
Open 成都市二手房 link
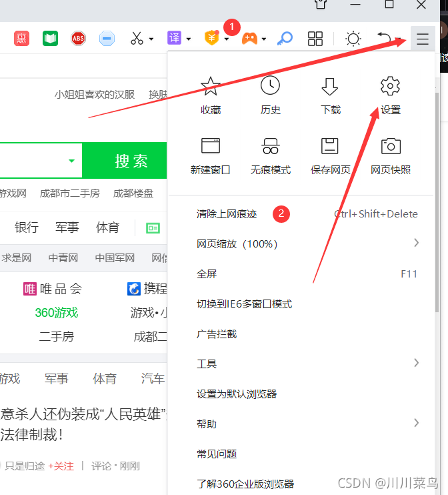[70, 193]
